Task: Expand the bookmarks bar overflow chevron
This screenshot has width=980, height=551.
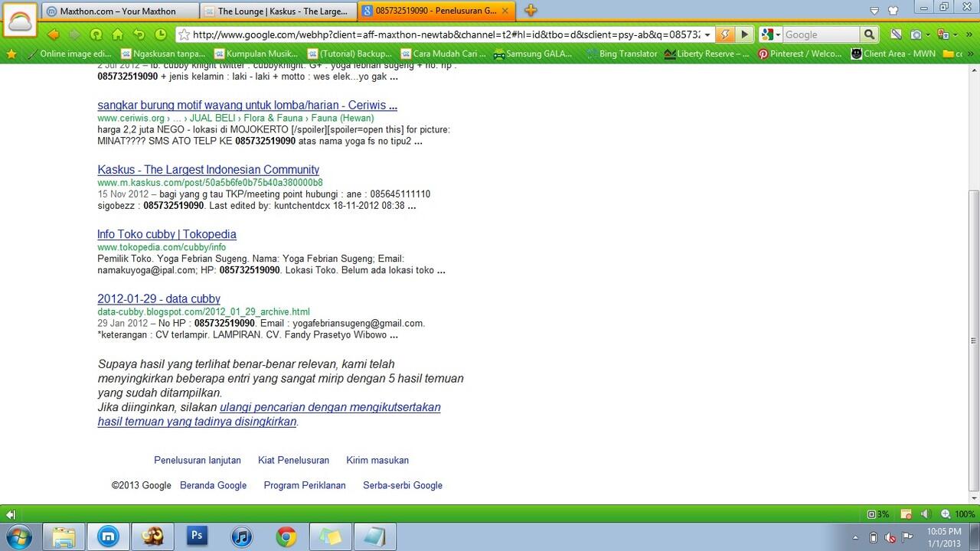Action: [969, 54]
